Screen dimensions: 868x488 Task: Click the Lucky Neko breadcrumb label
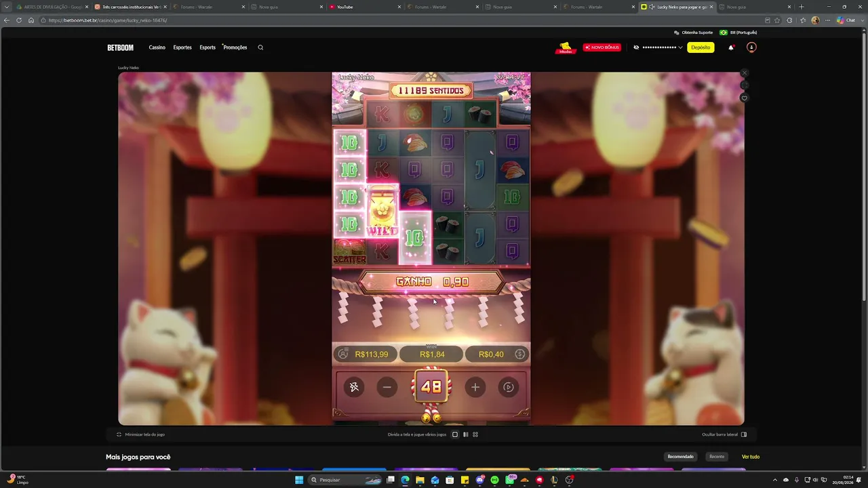click(x=128, y=68)
